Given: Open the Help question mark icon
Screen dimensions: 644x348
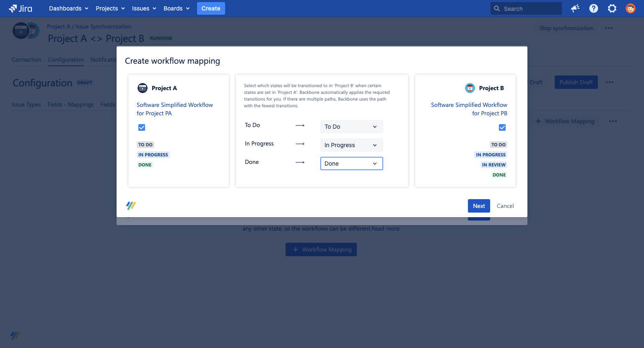Looking at the screenshot, I should 593,8.
